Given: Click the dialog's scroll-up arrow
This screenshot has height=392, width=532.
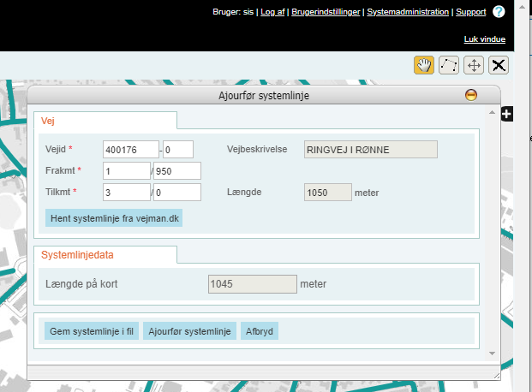Looking at the screenshot, I should pos(492,113).
